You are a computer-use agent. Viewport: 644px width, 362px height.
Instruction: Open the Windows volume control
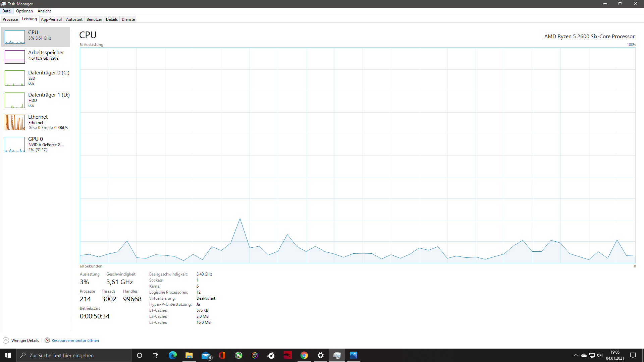pos(600,355)
